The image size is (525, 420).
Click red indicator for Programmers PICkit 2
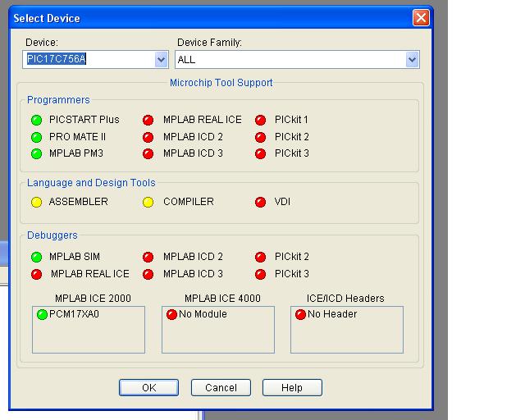point(260,137)
